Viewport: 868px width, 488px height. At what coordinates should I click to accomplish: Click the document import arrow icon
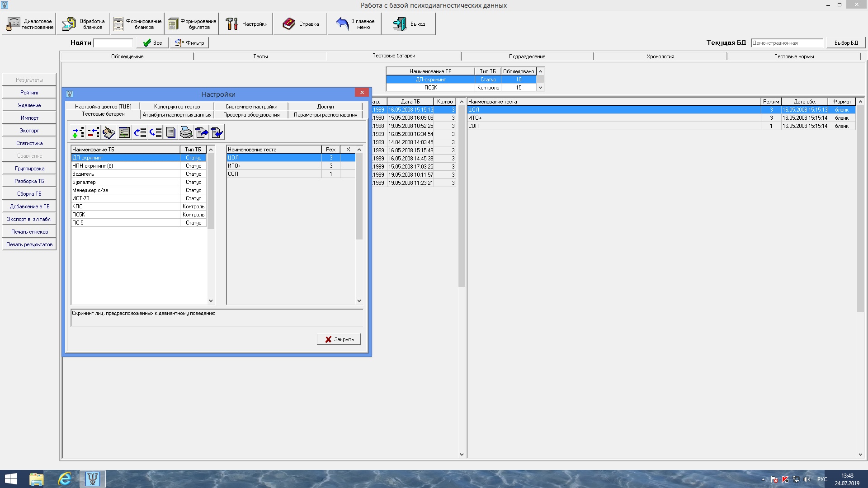coord(217,132)
